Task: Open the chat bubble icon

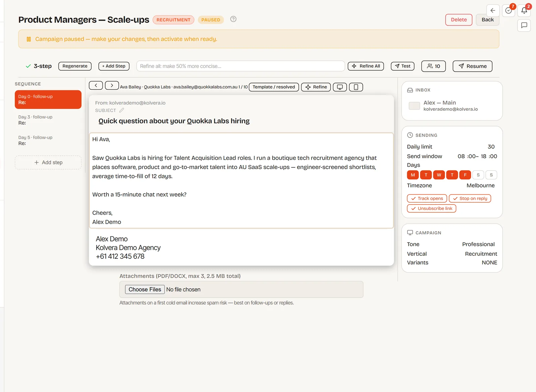Action: pos(524,25)
